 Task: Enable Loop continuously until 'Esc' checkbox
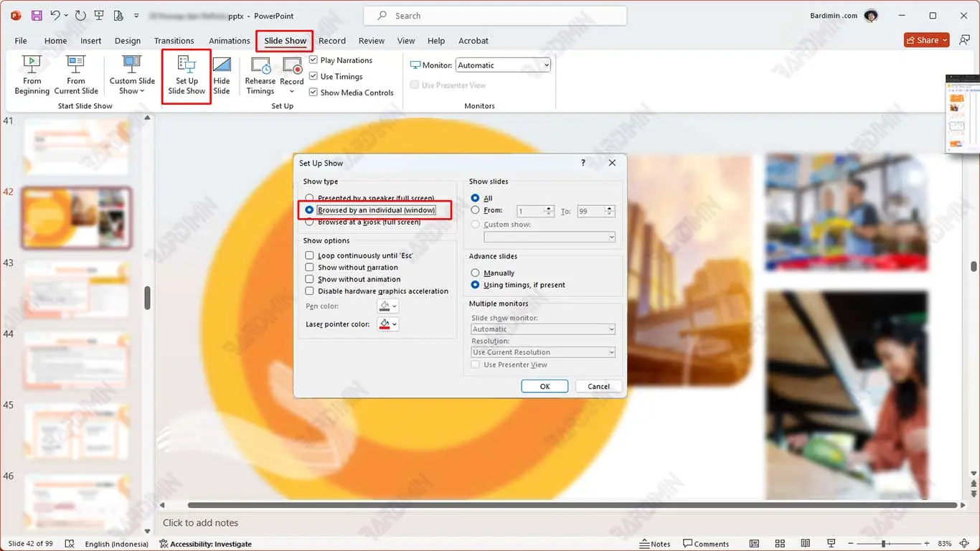point(310,255)
